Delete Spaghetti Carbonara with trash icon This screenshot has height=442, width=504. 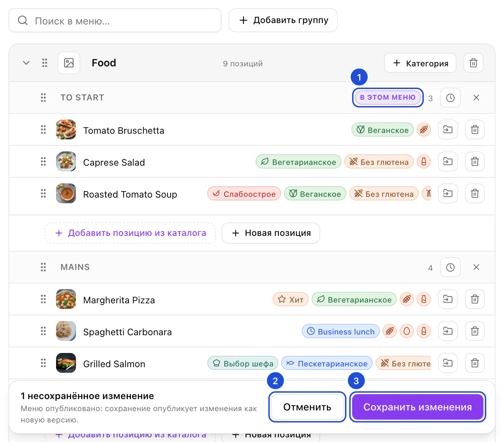tap(475, 331)
